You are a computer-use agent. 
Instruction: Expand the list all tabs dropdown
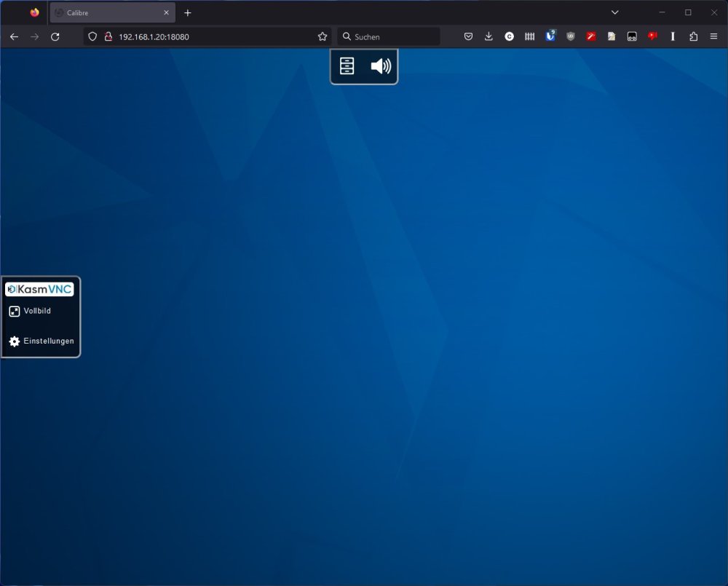pos(614,12)
